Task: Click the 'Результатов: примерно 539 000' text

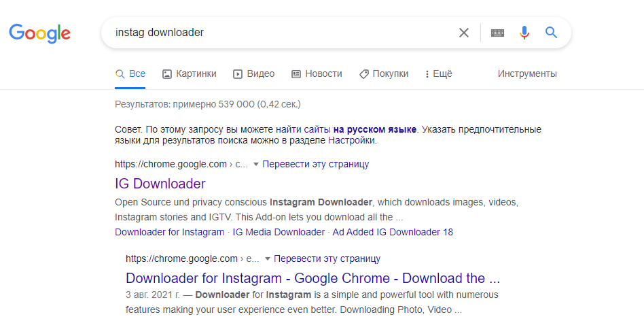Action: [208, 105]
